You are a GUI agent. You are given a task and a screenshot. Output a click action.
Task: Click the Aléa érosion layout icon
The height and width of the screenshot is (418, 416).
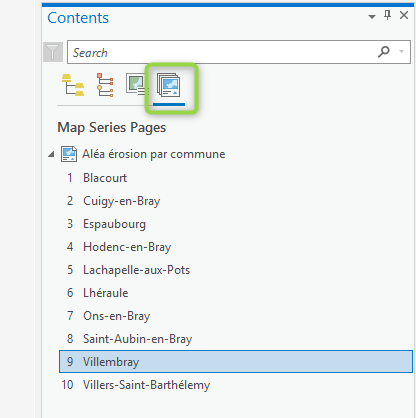click(69, 154)
